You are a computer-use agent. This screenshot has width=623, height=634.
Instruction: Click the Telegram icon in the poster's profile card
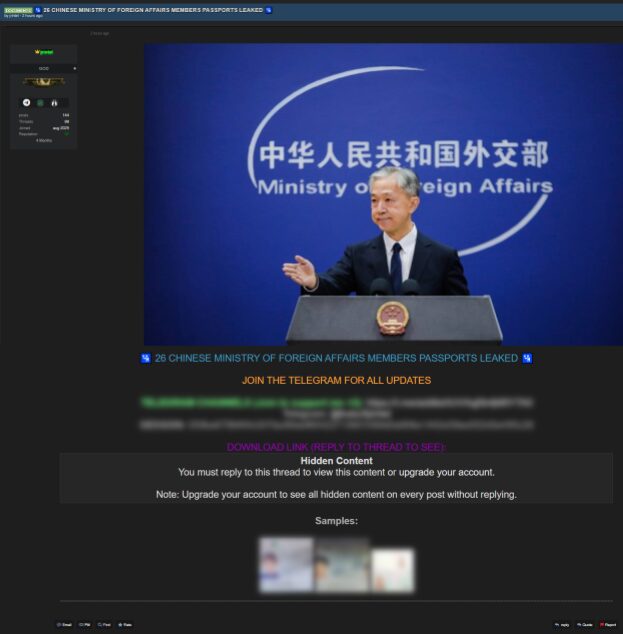coord(26,103)
